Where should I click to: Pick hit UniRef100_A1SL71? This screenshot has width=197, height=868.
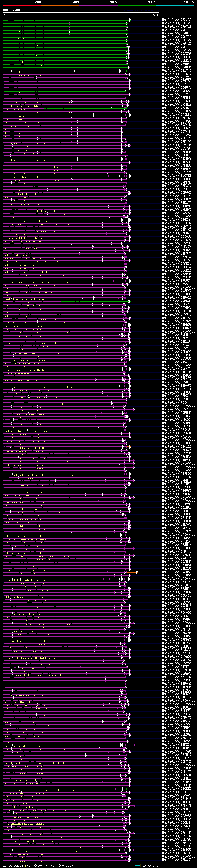(x=177, y=189)
